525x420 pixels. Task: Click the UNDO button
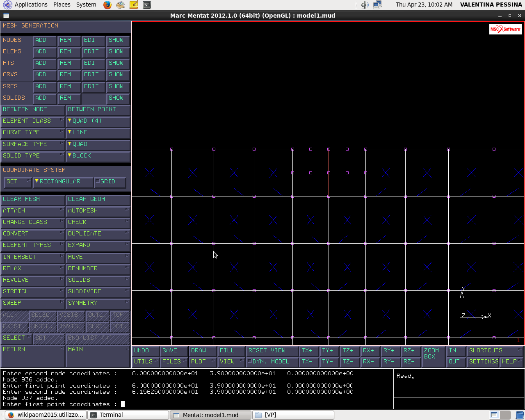146,351
